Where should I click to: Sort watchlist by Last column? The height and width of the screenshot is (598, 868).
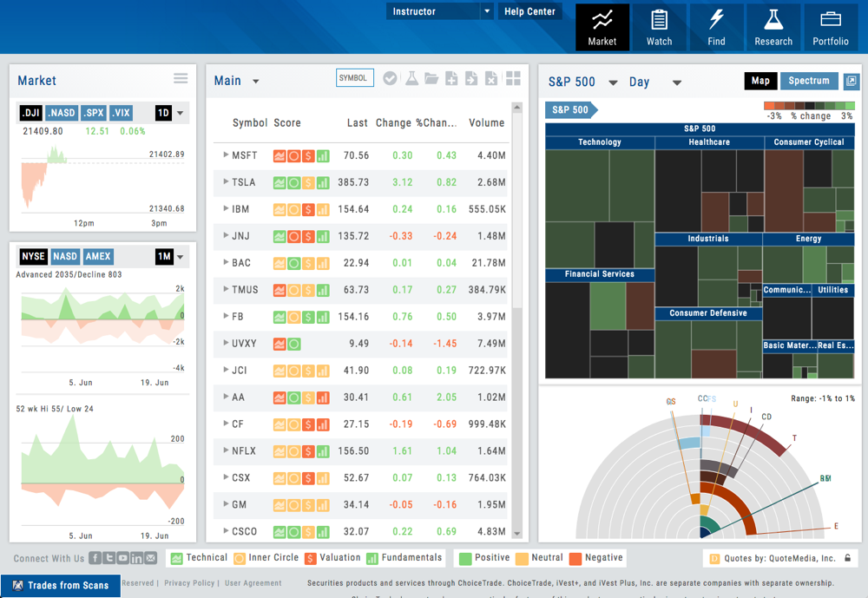click(357, 123)
